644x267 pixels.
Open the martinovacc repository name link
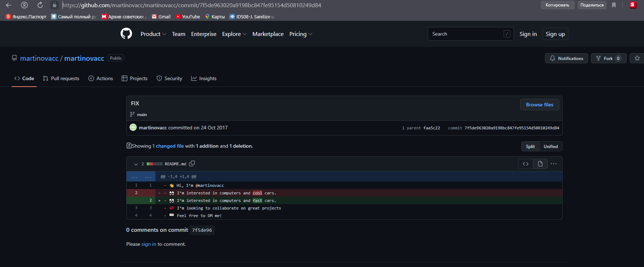pos(84,58)
